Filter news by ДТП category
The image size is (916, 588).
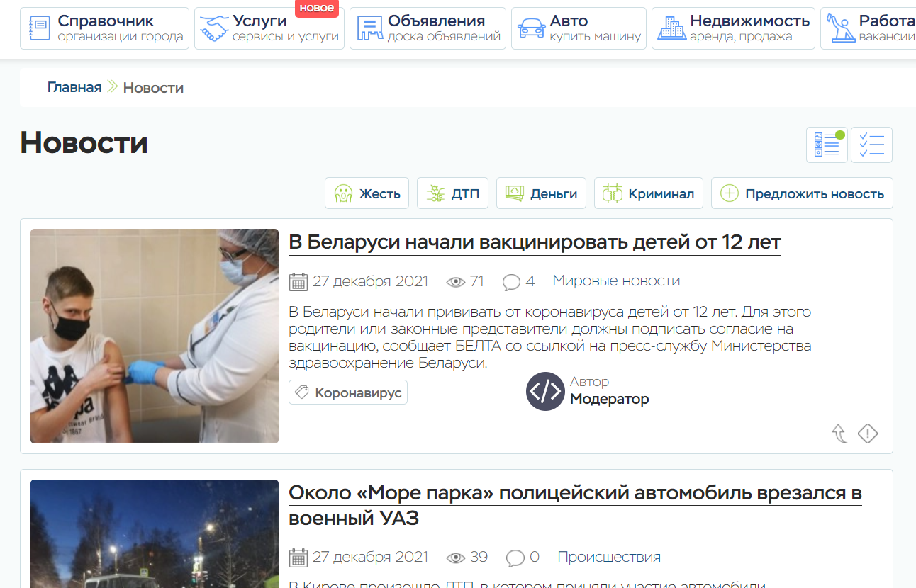tap(452, 193)
